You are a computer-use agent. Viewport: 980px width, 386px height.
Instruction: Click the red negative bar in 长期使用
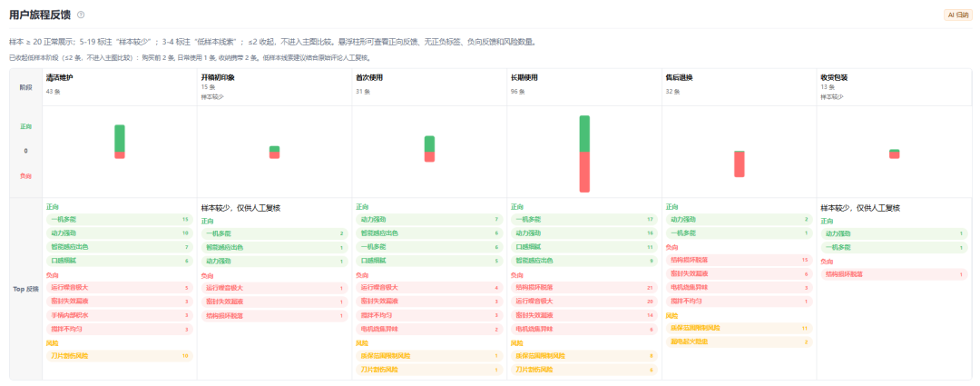[x=584, y=172]
